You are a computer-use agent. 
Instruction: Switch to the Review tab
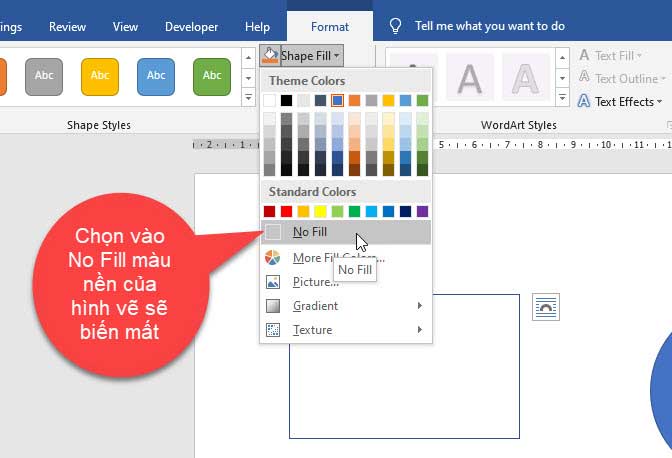pos(67,27)
